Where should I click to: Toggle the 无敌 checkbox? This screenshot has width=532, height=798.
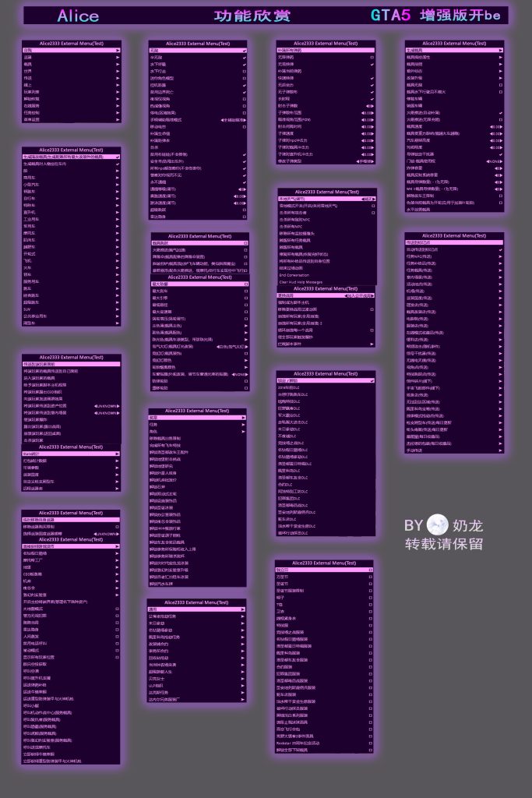(244, 50)
